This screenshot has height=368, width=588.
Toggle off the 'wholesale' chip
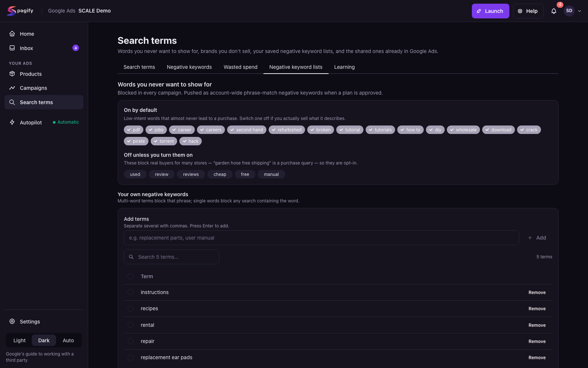[x=463, y=130]
